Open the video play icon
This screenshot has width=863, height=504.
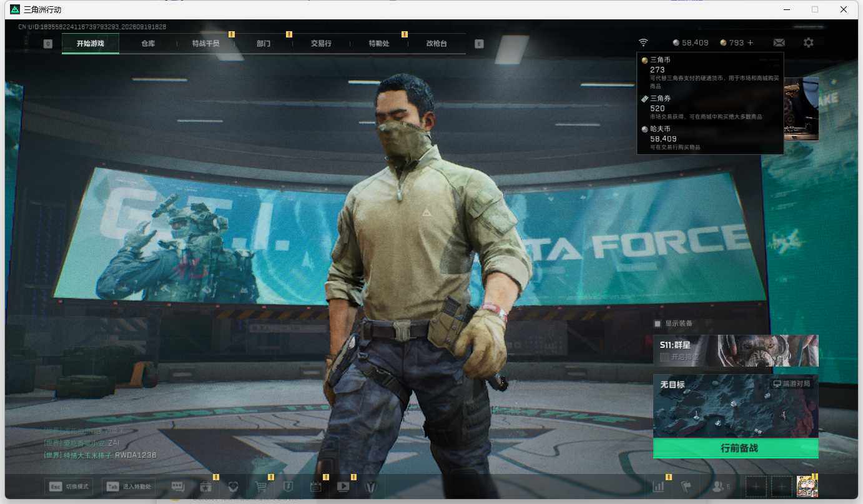[343, 487]
